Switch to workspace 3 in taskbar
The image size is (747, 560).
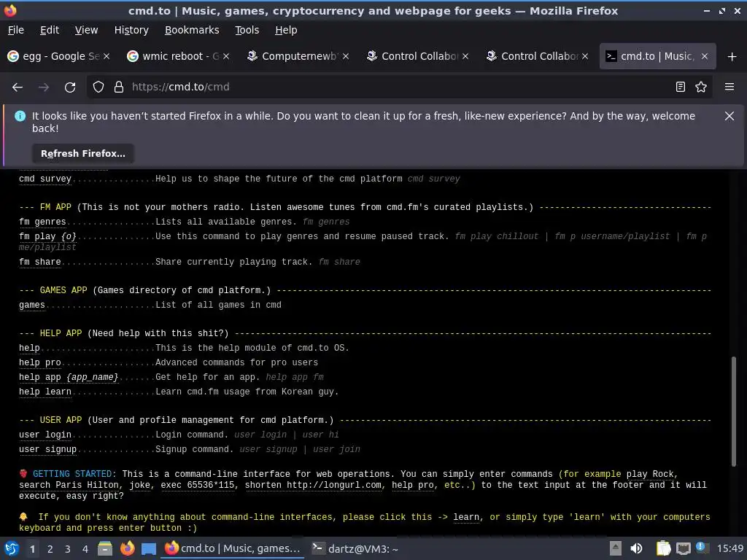click(68, 549)
